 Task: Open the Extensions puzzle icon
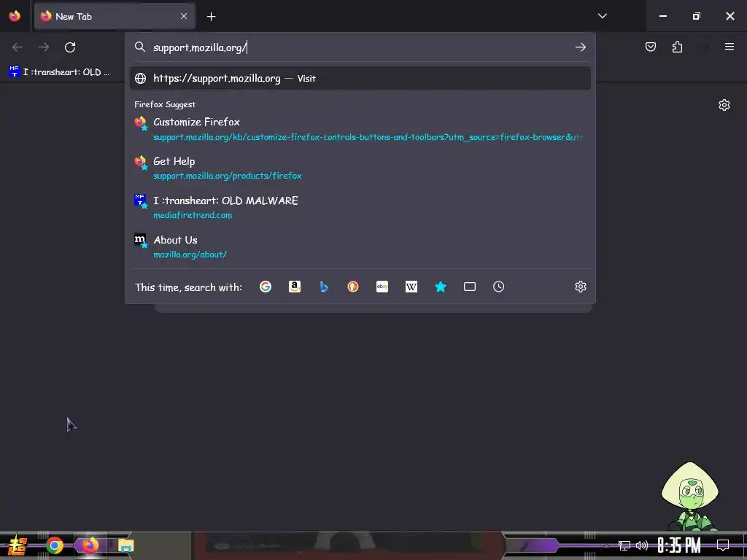[677, 47]
